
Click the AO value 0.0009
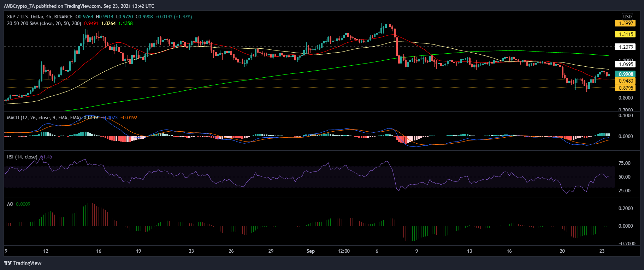23,204
